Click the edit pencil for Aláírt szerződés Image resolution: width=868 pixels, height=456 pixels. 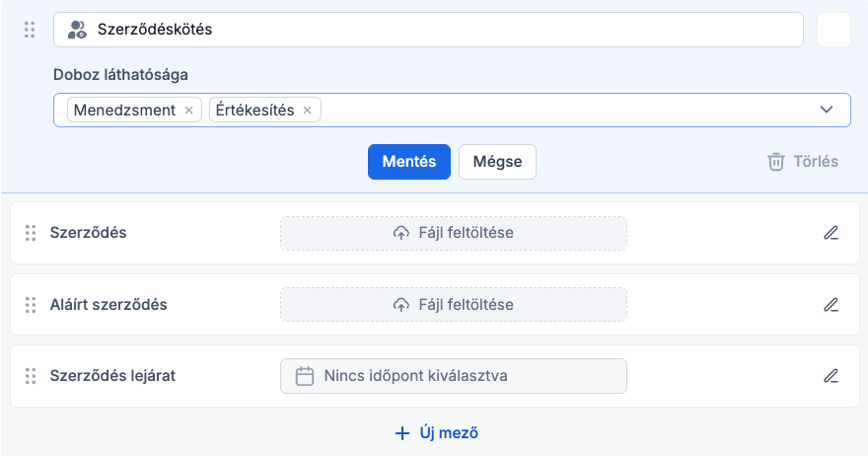(831, 304)
